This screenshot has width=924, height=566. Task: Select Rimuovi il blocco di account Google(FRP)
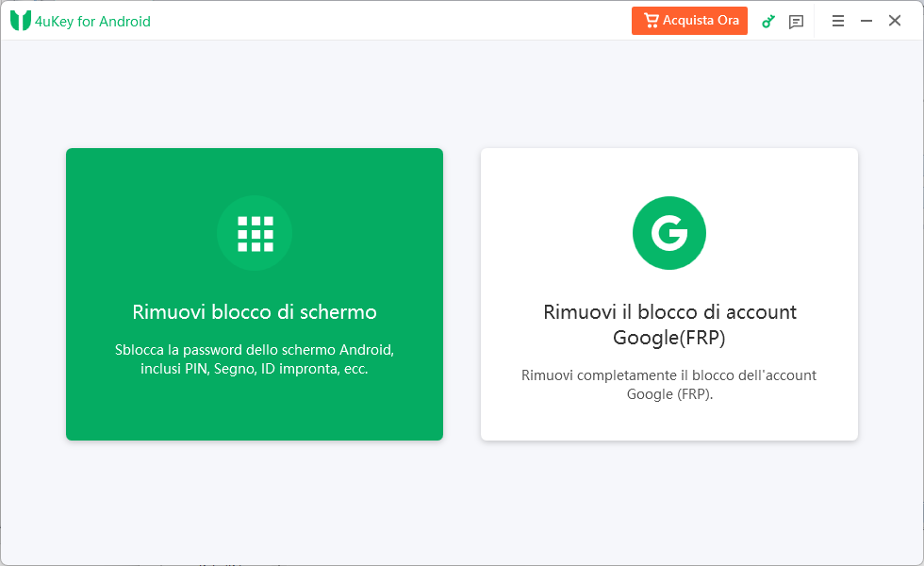click(669, 325)
